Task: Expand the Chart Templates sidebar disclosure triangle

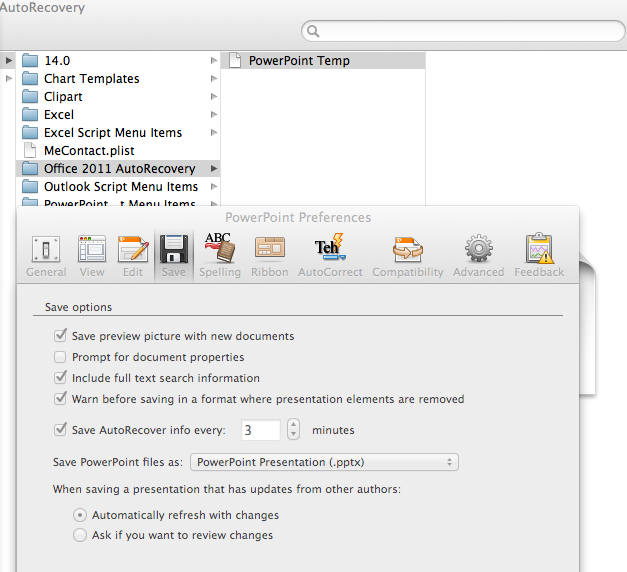Action: click(8, 79)
